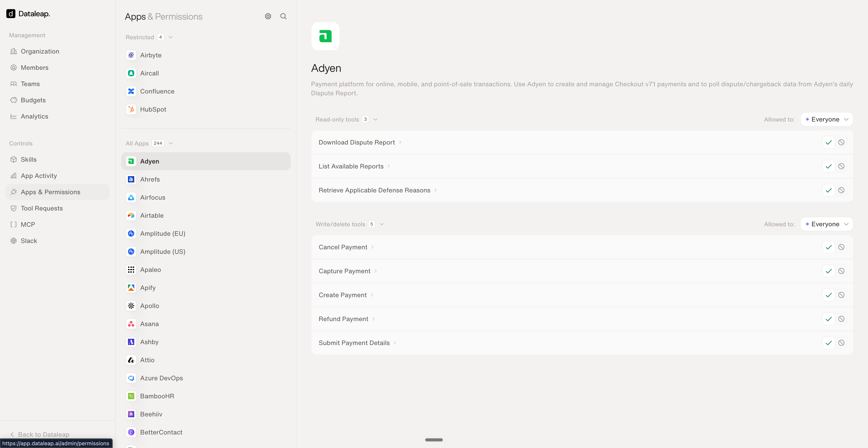Image resolution: width=868 pixels, height=448 pixels.
Task: Select the Ashby app icon
Action: (x=131, y=342)
